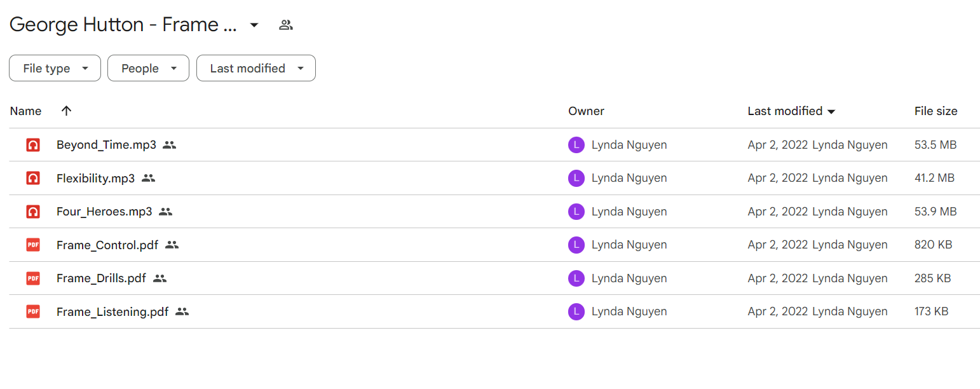Select the Flexibility.mp3 file name
The image size is (980, 389).
pyautogui.click(x=95, y=178)
